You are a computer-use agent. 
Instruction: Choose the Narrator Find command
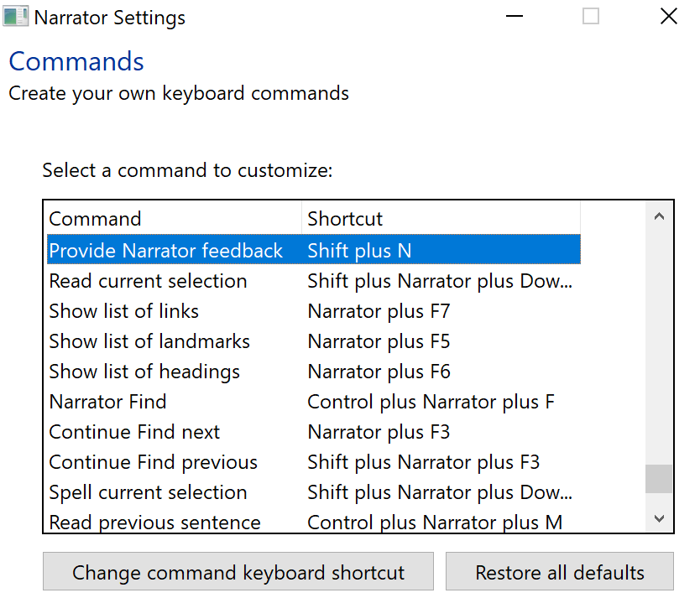coord(107,402)
